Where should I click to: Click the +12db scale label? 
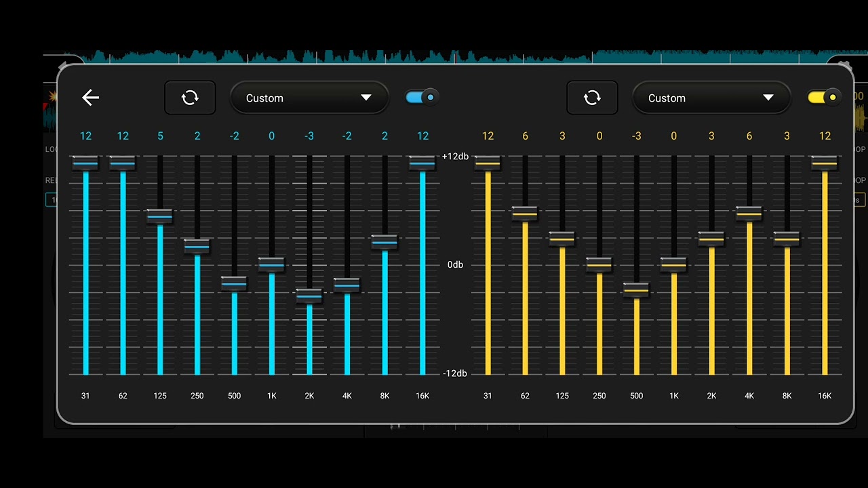click(455, 157)
